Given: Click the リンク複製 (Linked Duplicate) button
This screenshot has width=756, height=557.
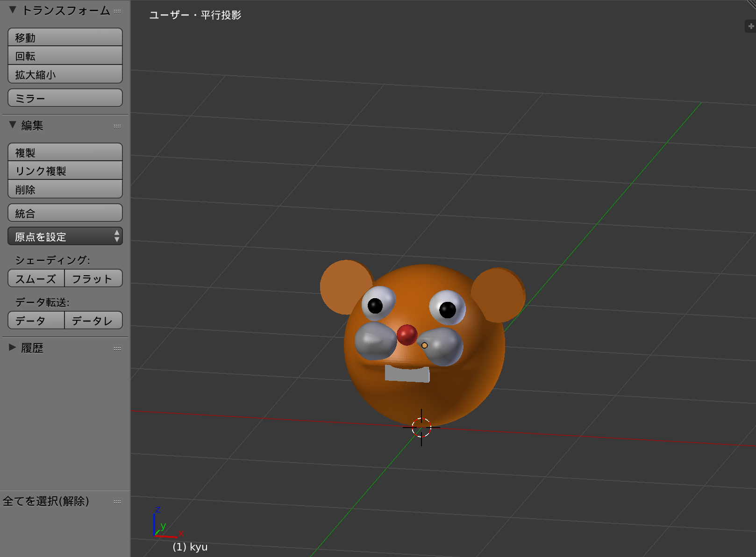Looking at the screenshot, I should tap(65, 171).
